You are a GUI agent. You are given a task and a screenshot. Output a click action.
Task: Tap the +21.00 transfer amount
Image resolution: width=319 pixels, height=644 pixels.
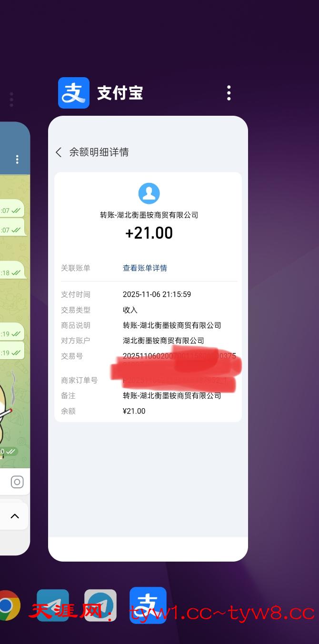tap(149, 233)
